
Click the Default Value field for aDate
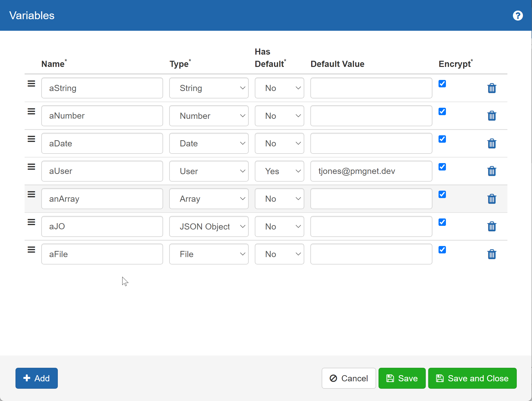point(371,143)
